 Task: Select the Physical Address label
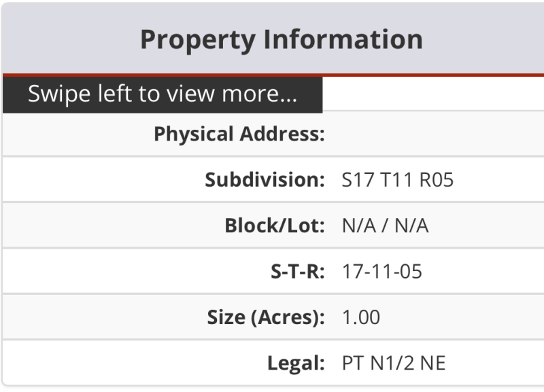(239, 134)
